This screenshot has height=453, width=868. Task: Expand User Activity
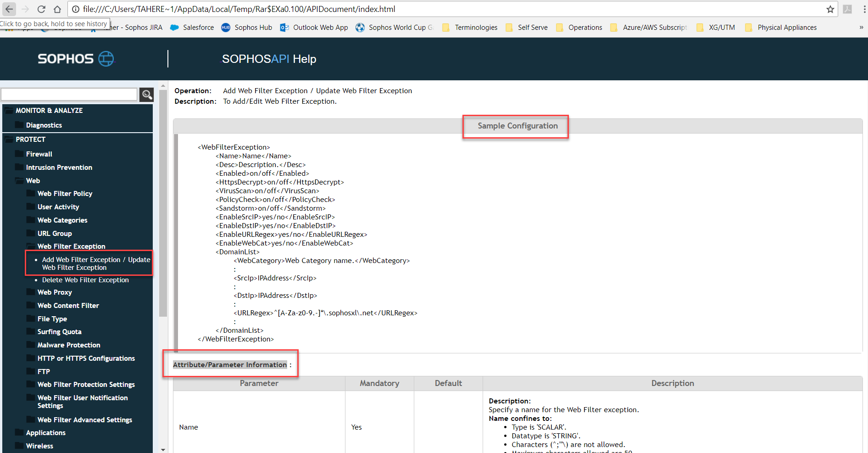[58, 207]
